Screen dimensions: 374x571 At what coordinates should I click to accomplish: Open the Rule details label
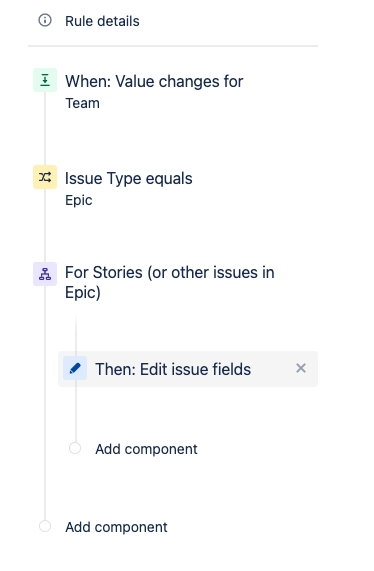click(x=102, y=21)
